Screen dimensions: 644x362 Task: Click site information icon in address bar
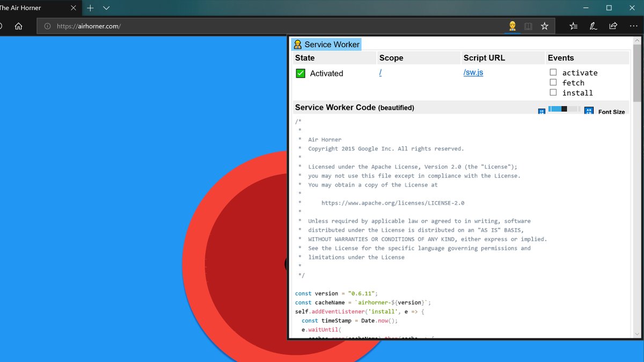(47, 26)
